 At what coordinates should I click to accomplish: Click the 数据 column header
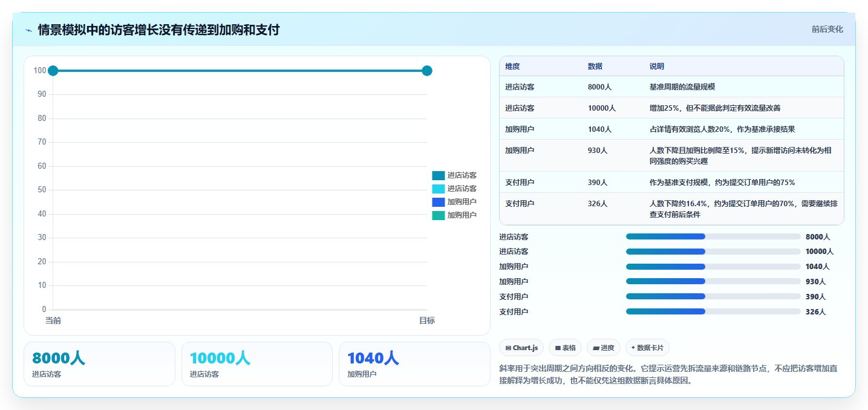595,67
